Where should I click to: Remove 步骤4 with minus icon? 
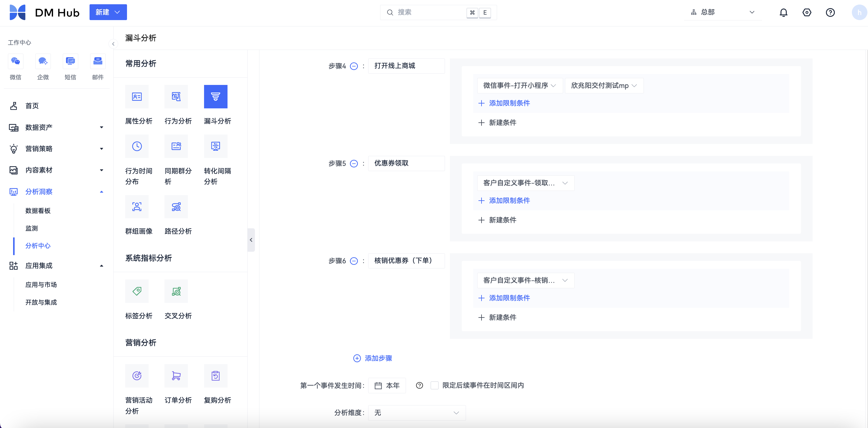(354, 66)
